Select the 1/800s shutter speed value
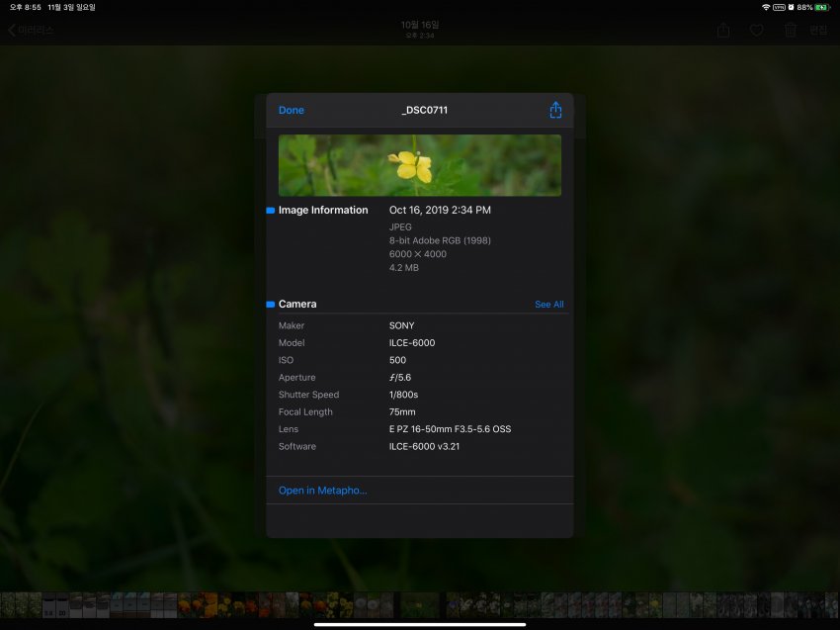Viewport: 840px width, 630px height. (x=403, y=395)
